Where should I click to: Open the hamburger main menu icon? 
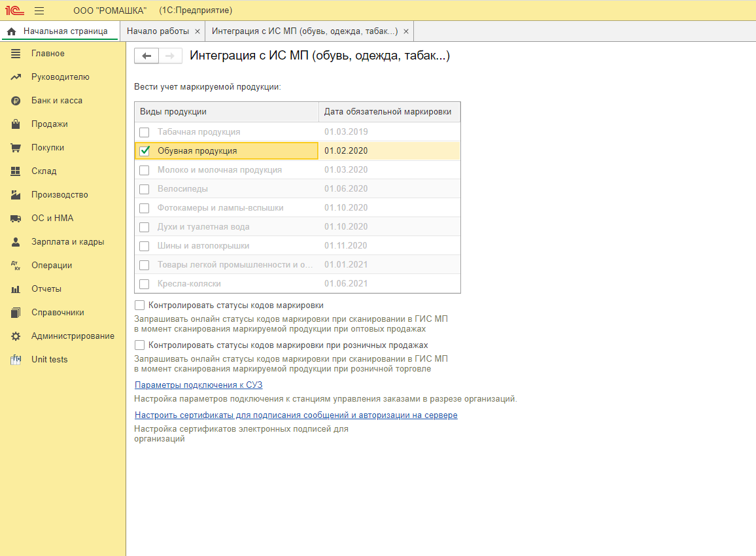(39, 10)
